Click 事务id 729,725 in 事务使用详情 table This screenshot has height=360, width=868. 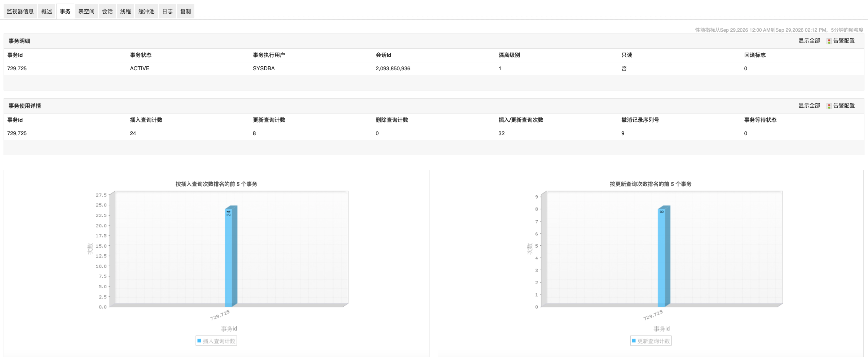point(17,133)
